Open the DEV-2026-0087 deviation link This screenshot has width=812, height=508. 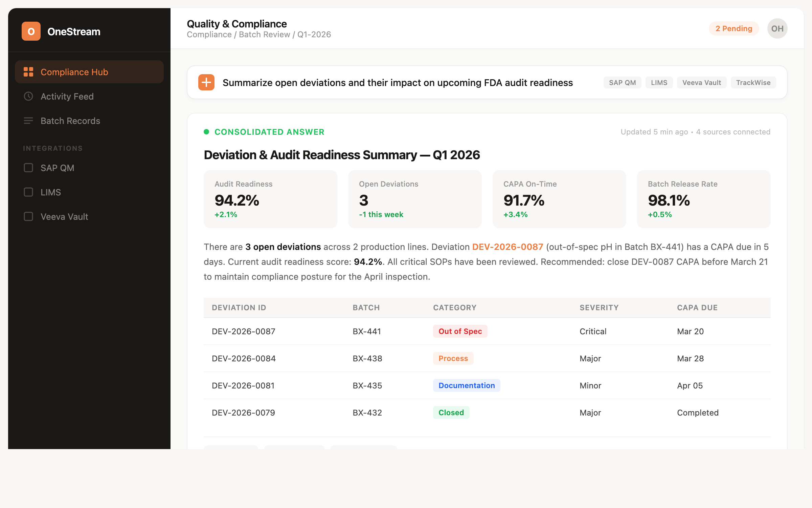507,247
